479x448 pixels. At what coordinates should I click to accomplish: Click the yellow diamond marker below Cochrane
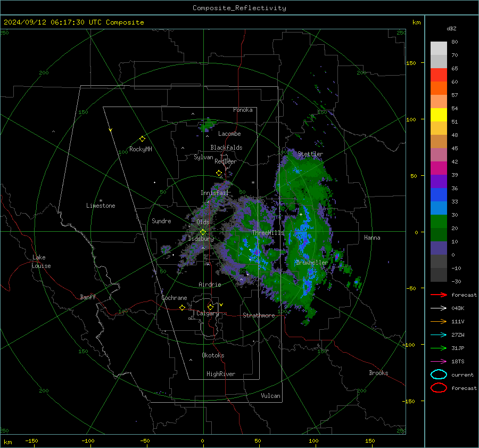click(x=182, y=308)
